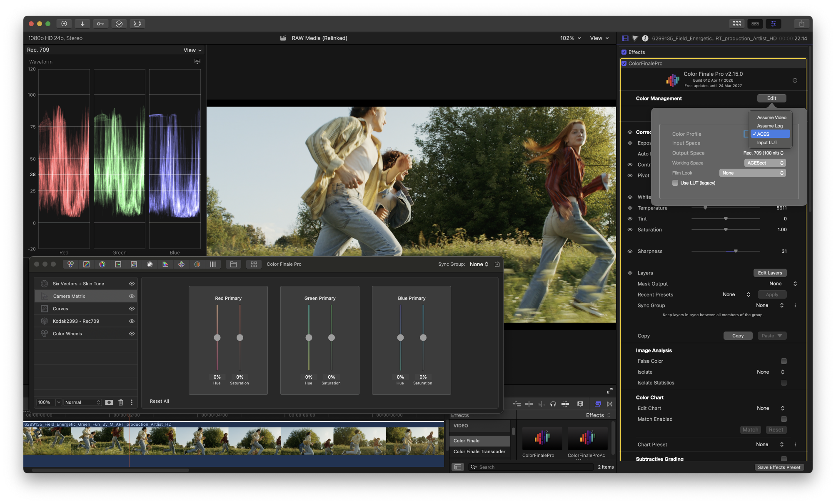This screenshot has height=504, width=836.
Task: Toggle the browser grid icon in top toolbar
Action: click(x=736, y=24)
